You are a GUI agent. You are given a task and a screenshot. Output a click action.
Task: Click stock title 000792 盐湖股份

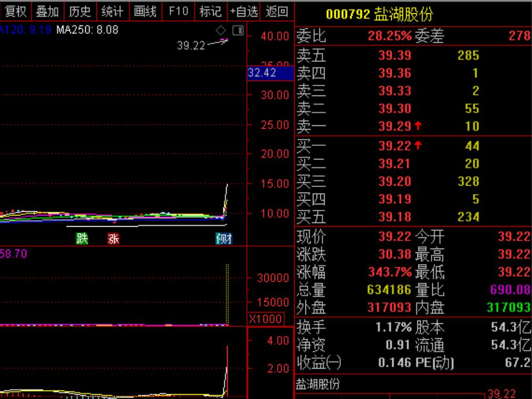(x=380, y=14)
